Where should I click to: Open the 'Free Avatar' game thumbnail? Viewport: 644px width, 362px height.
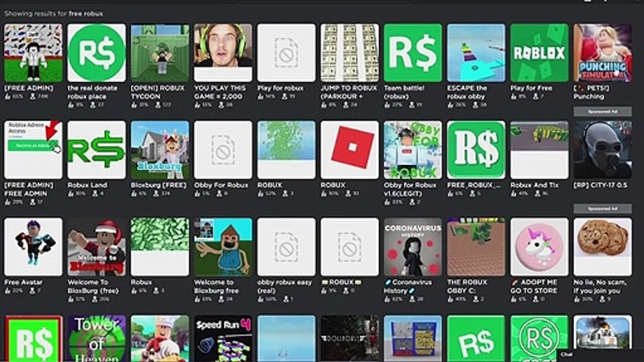point(33,247)
